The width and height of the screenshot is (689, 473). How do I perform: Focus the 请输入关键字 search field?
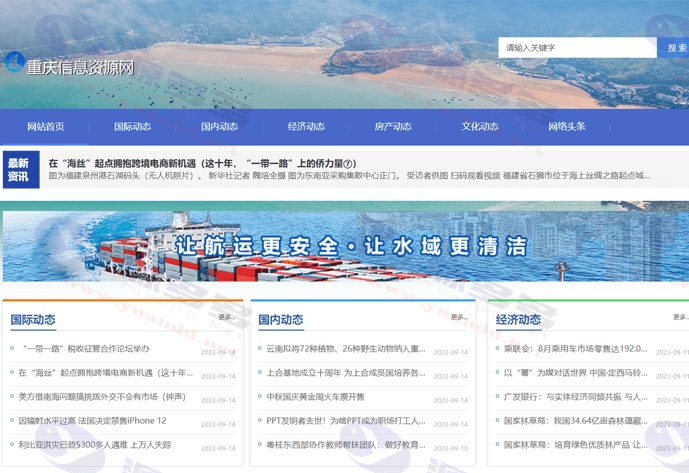[x=577, y=47]
